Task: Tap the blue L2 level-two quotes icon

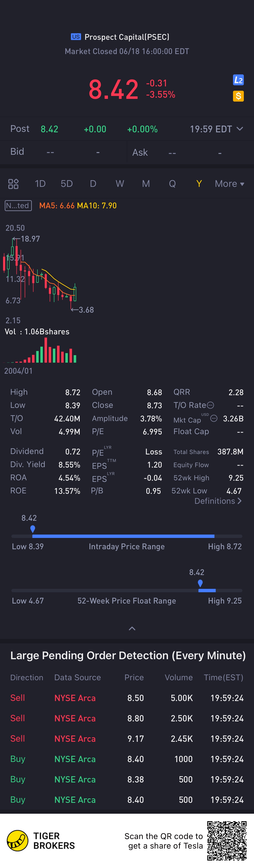Action: click(x=238, y=80)
